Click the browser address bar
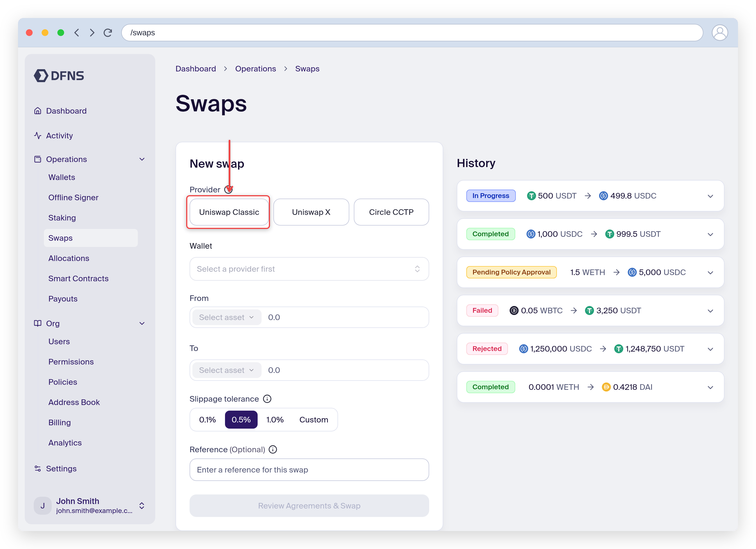This screenshot has width=756, height=549. [412, 33]
